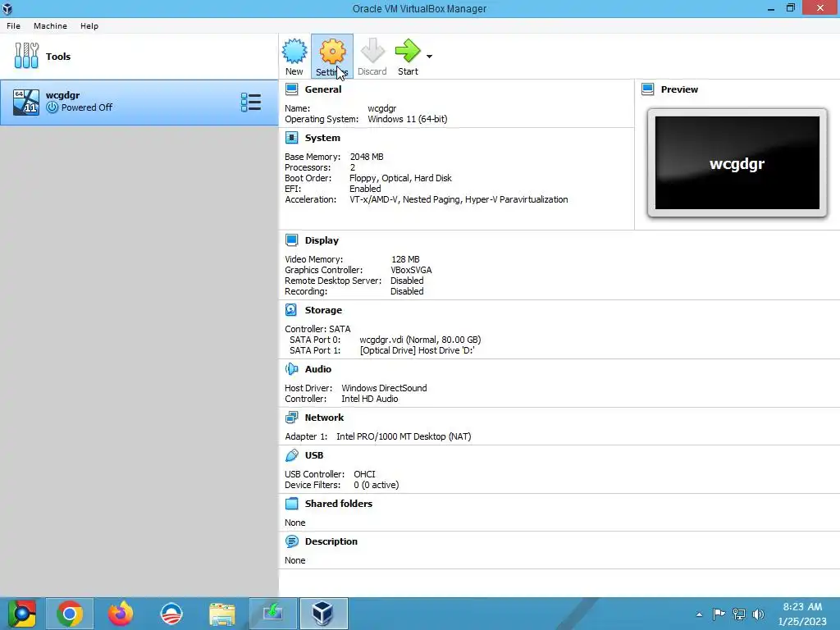Open the Machine menu
The image size is (840, 630).
50,25
